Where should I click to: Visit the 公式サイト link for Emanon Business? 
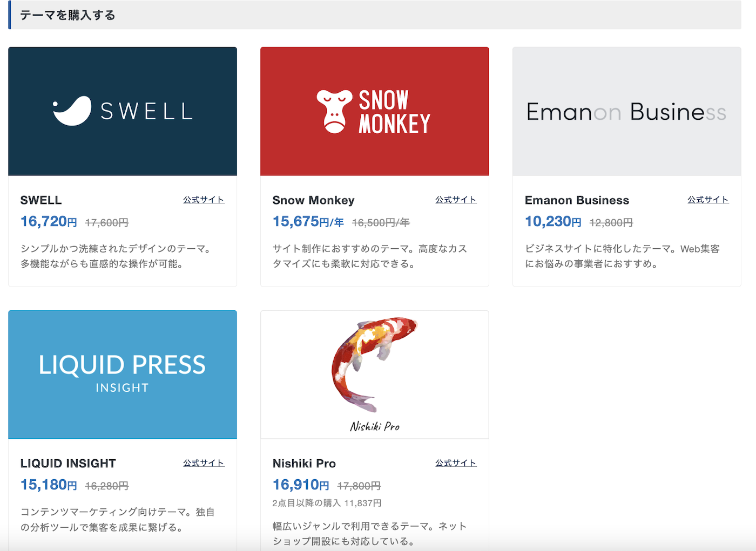pyautogui.click(x=708, y=200)
